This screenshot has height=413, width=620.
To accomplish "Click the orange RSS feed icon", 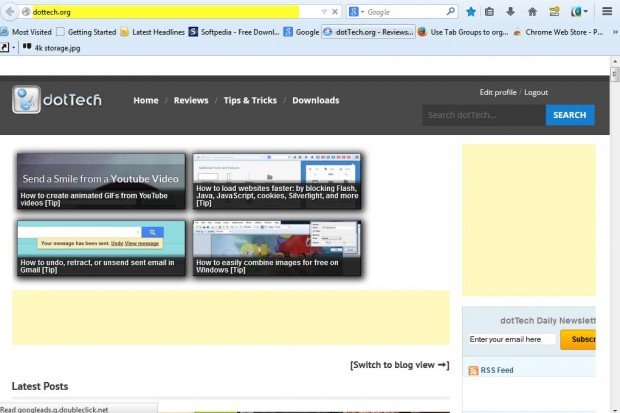I will tap(473, 371).
